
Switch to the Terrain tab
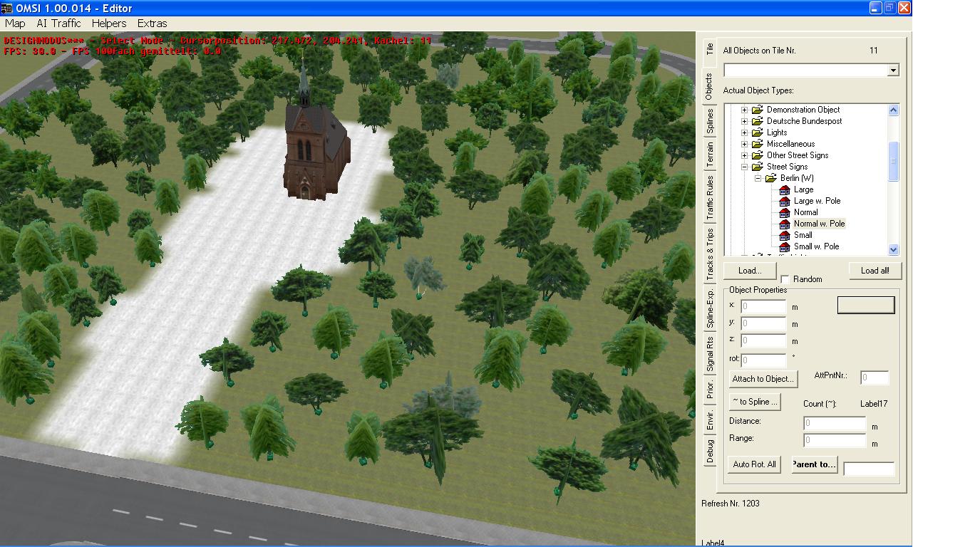710,155
